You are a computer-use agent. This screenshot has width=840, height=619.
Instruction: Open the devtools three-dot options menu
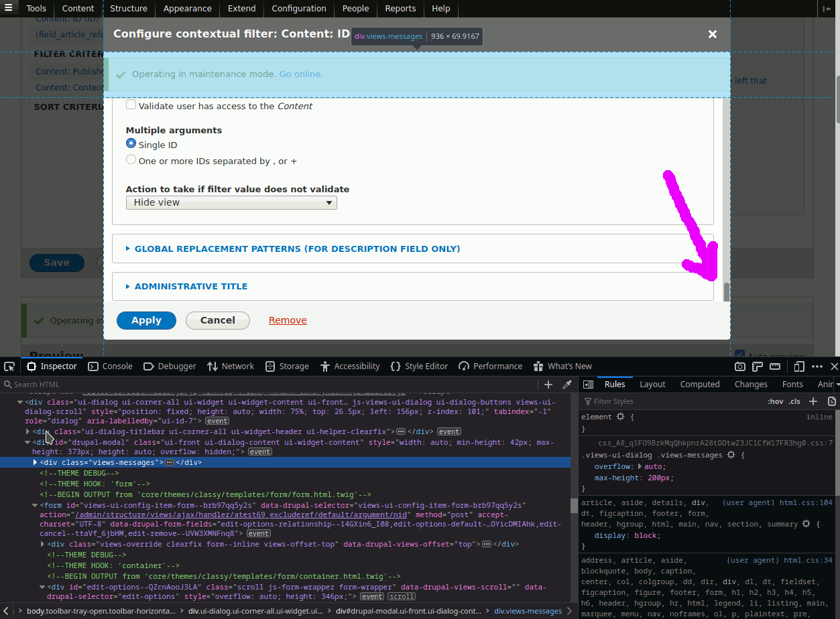[817, 366]
